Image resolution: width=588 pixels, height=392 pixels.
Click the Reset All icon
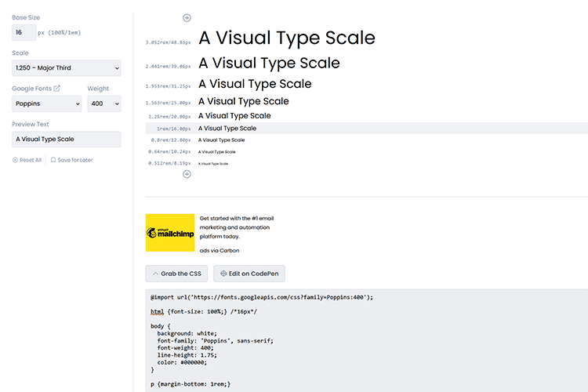[x=15, y=160]
